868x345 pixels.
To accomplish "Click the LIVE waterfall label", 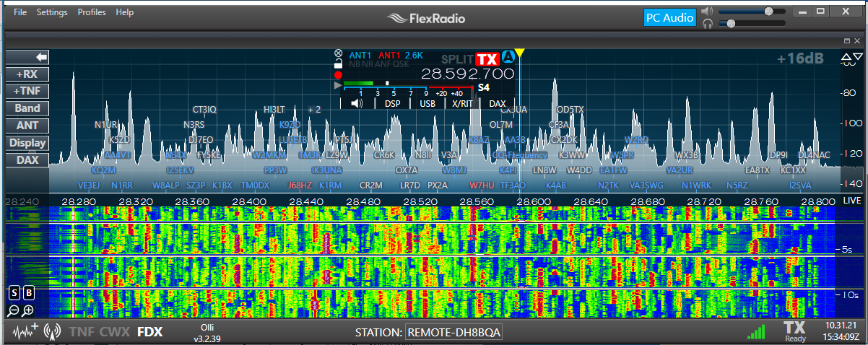I will pos(853,200).
